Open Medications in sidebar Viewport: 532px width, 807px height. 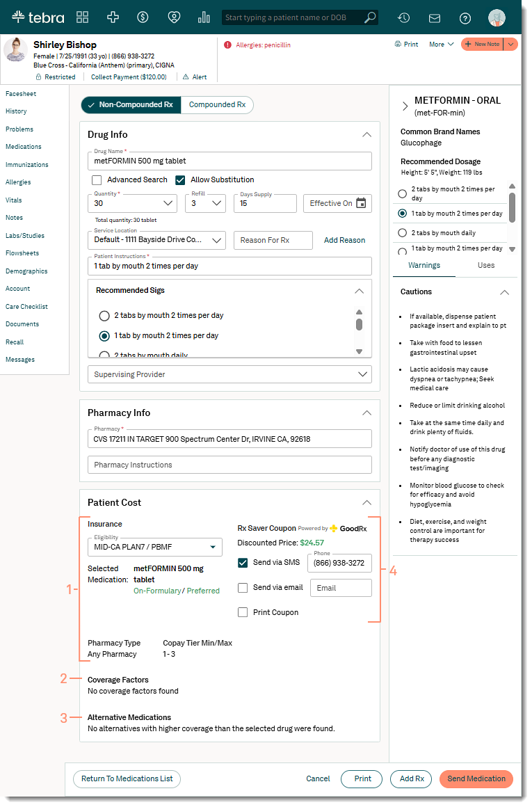[23, 147]
